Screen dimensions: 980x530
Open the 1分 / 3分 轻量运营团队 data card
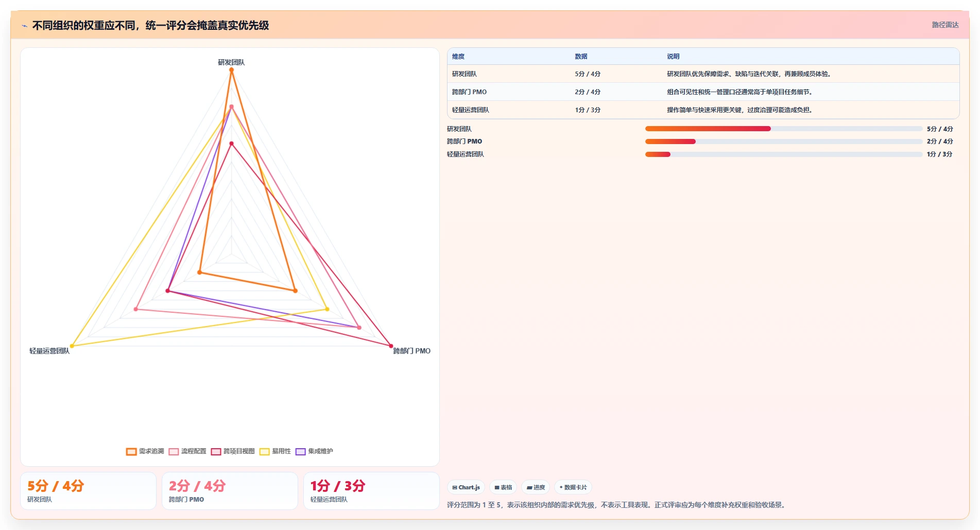click(x=371, y=491)
